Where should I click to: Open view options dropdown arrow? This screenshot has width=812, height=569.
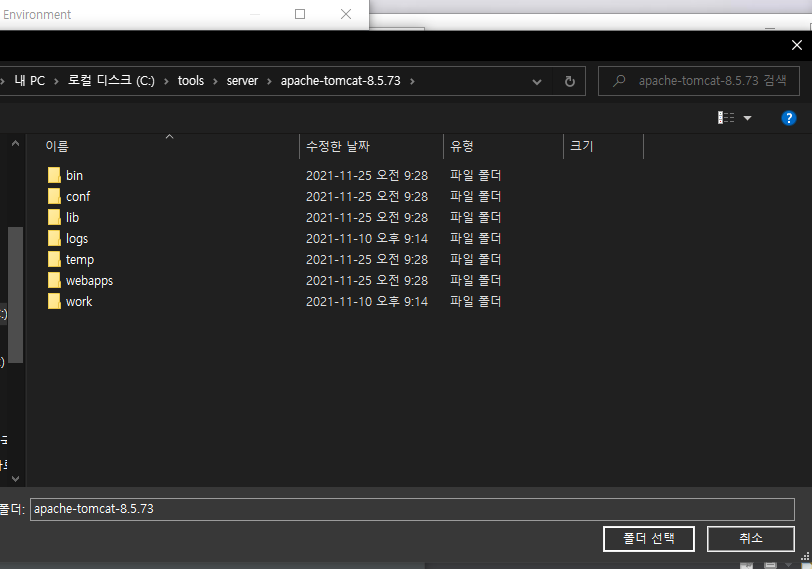click(x=747, y=119)
